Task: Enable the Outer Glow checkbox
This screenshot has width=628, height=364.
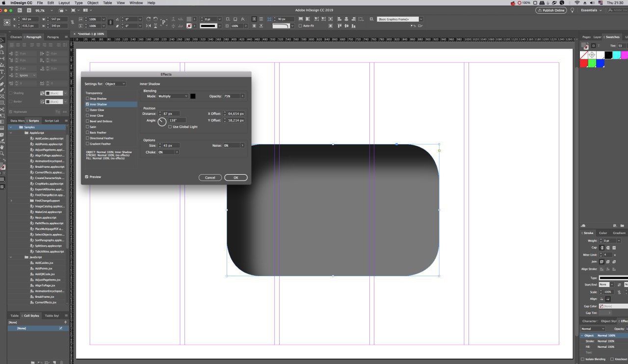Action: click(x=87, y=110)
